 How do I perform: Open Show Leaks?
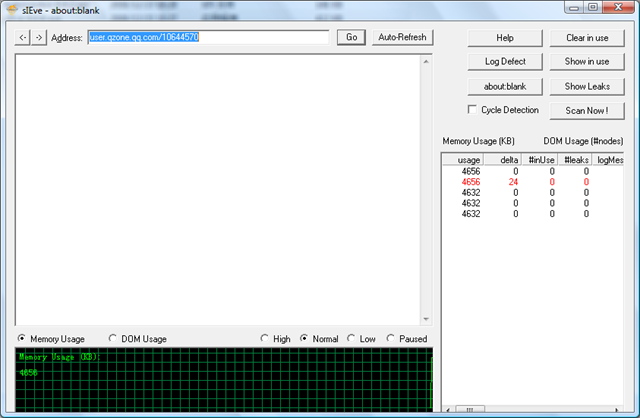click(587, 86)
